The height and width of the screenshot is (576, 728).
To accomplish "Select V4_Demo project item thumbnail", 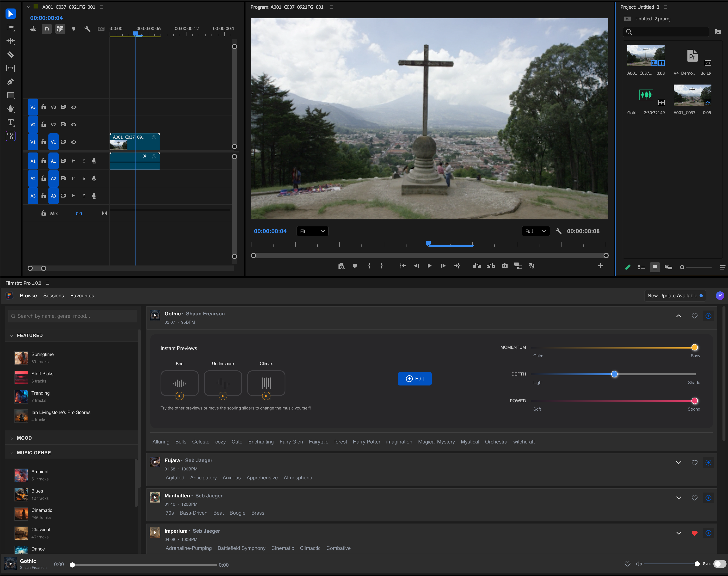I will pos(692,56).
